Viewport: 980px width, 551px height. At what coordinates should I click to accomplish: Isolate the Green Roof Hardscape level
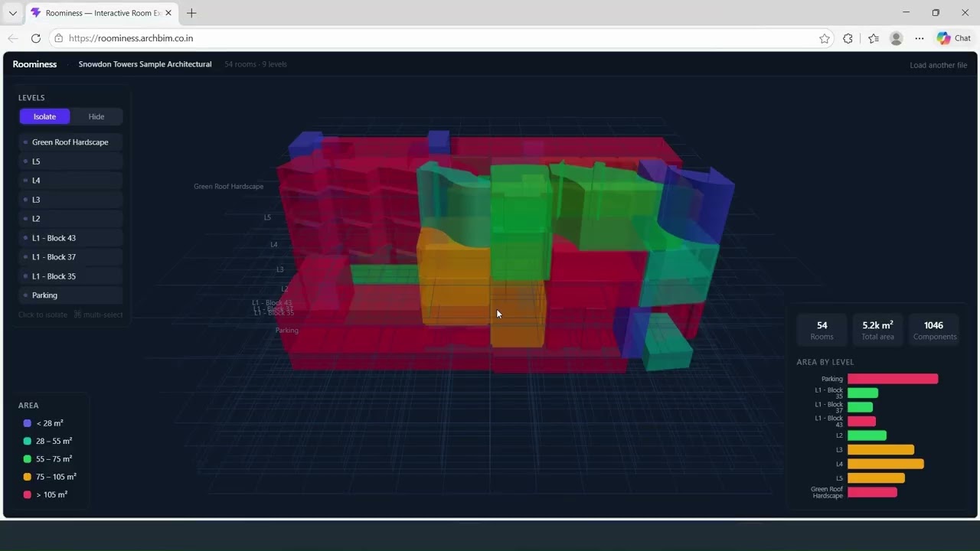tap(70, 142)
